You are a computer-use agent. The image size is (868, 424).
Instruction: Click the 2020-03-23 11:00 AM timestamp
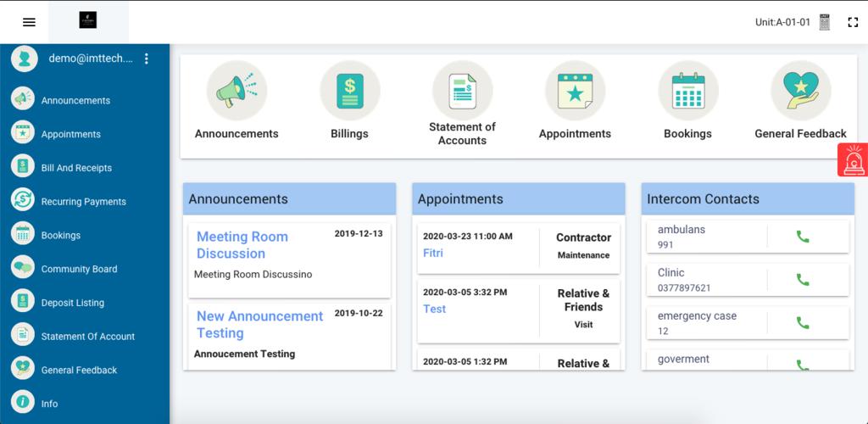[468, 237]
